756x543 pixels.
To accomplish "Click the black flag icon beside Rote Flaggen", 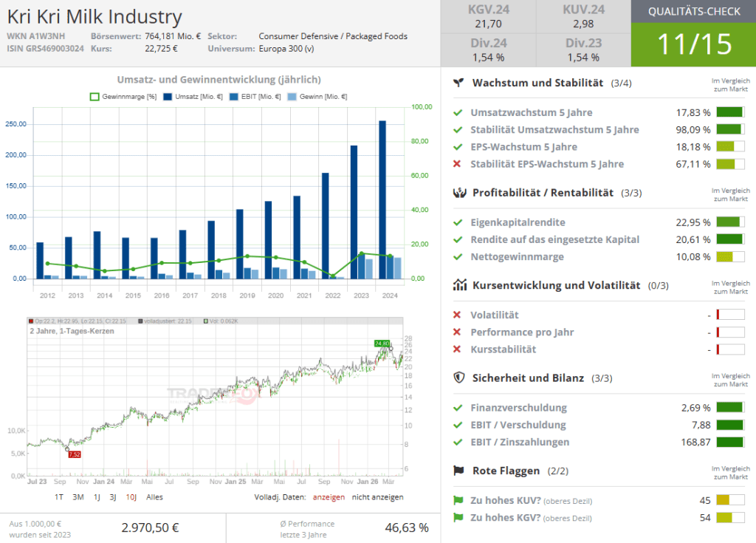I will pos(458,471).
